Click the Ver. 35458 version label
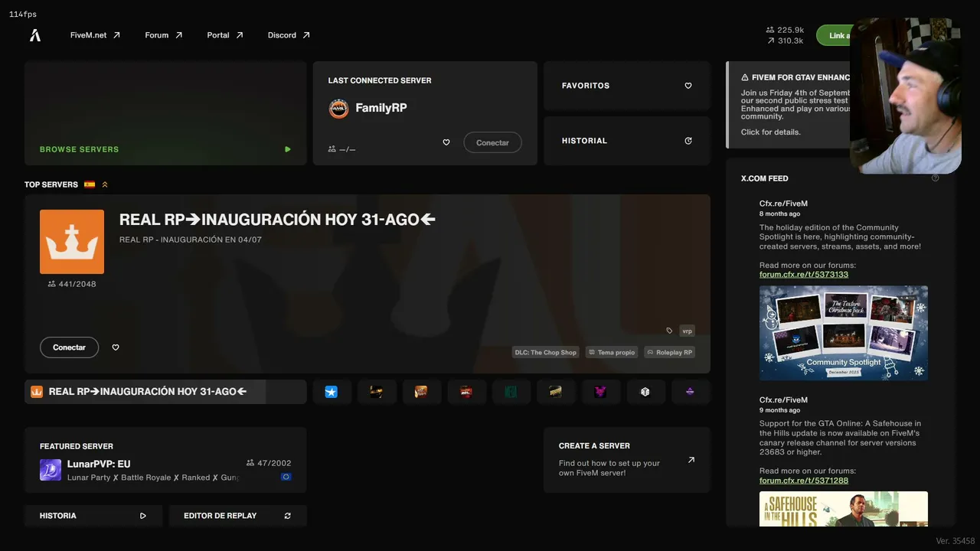The height and width of the screenshot is (551, 980). (955, 541)
